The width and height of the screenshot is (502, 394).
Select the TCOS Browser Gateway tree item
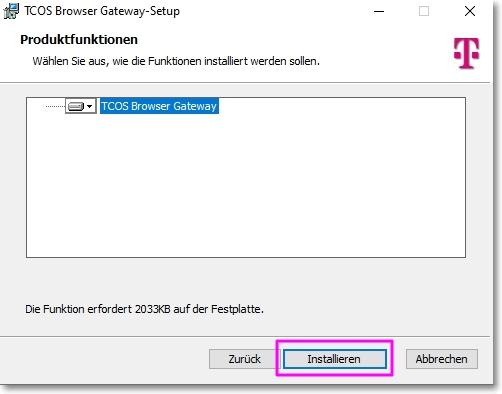[x=159, y=106]
